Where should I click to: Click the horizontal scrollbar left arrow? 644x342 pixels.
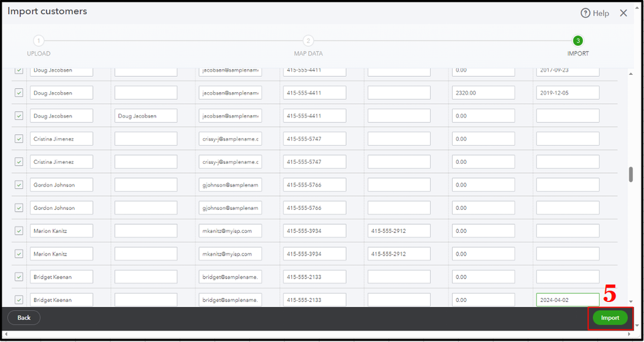coord(5,334)
